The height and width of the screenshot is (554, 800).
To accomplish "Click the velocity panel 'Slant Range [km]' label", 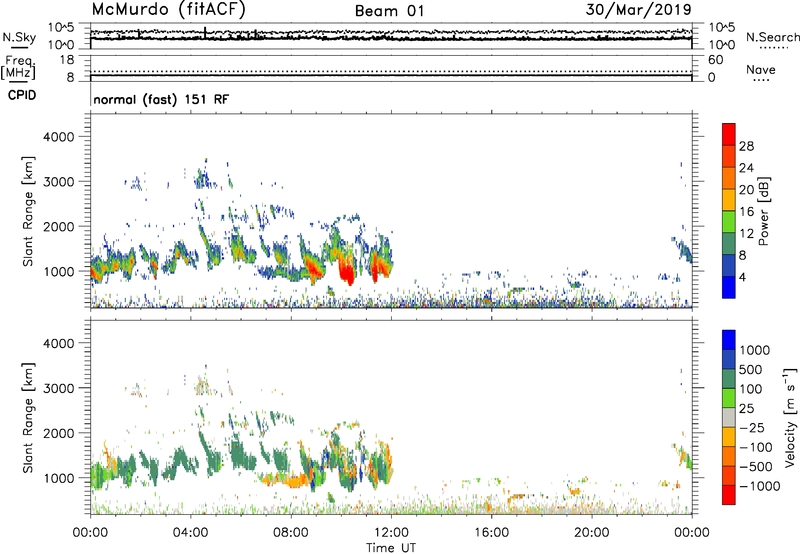I will 28,418.
